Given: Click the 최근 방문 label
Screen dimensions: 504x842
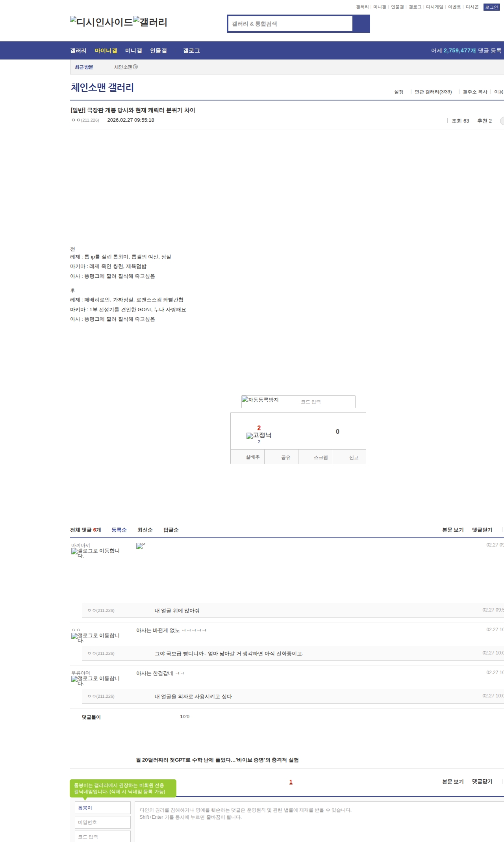Looking at the screenshot, I should 84,67.
